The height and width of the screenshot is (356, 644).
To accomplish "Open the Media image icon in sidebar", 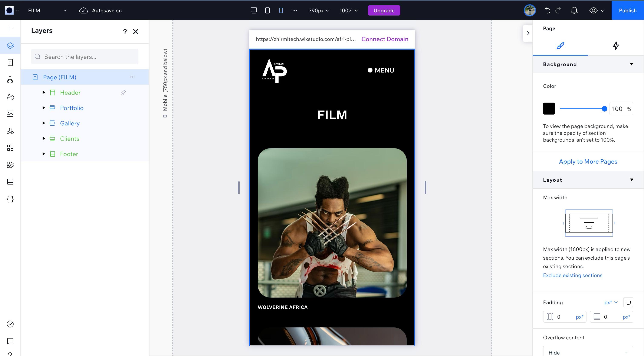I will [10, 114].
